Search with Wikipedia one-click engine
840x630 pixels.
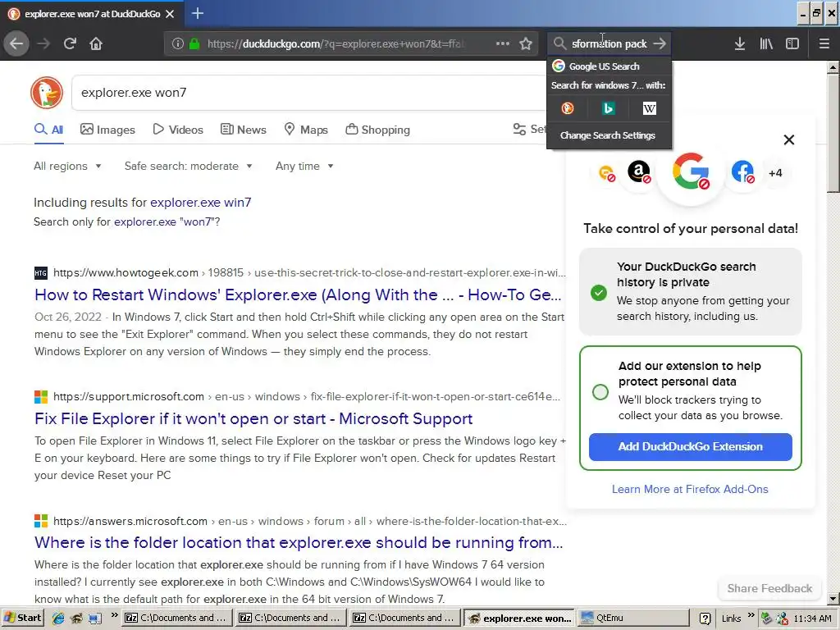click(x=650, y=109)
